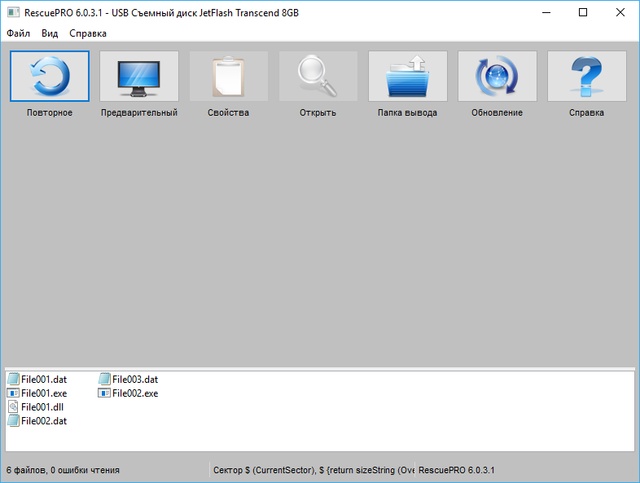Maximize the RescuePRO window
Image resolution: width=640 pixels, height=483 pixels.
[x=583, y=13]
